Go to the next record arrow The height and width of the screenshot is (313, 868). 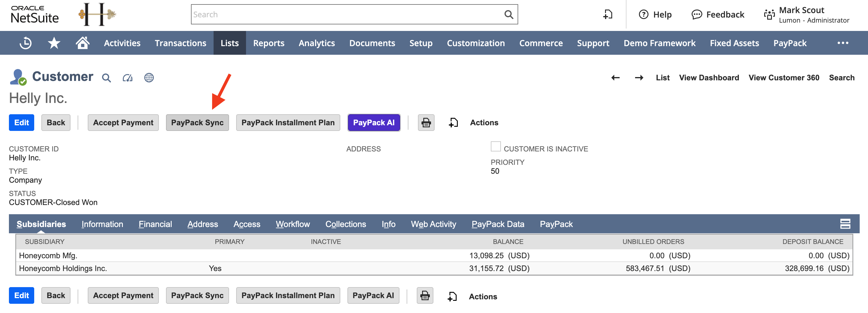click(639, 78)
